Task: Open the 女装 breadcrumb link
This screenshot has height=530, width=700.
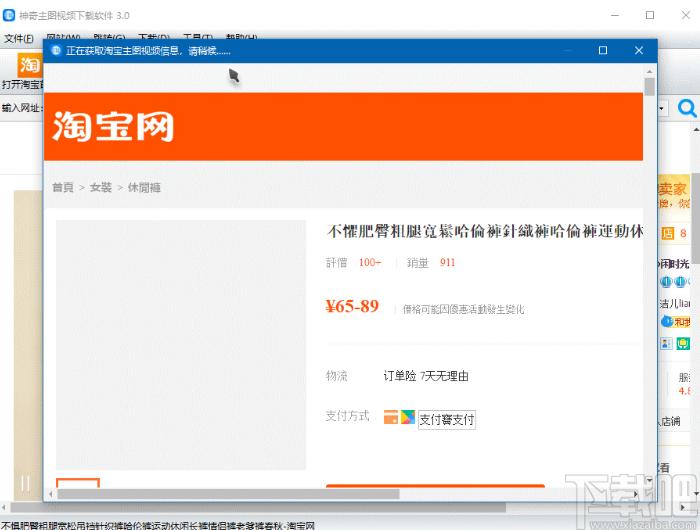Action: click(x=100, y=188)
